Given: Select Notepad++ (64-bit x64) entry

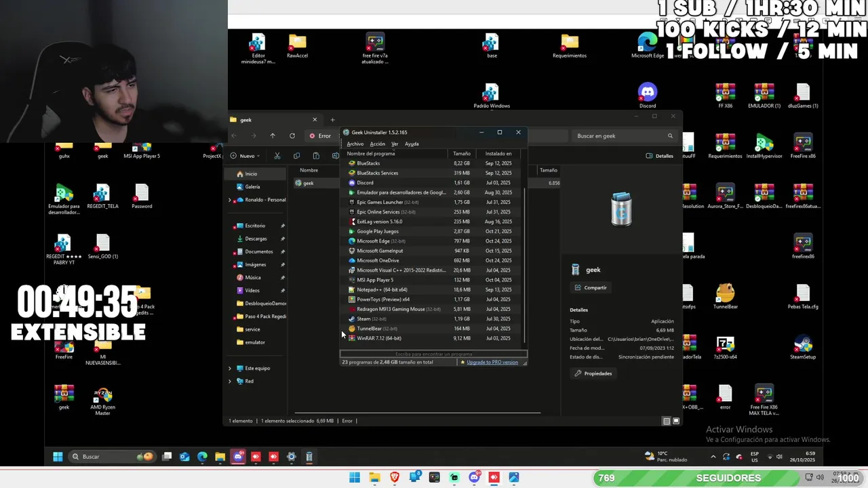Looking at the screenshot, I should pyautogui.click(x=432, y=289).
